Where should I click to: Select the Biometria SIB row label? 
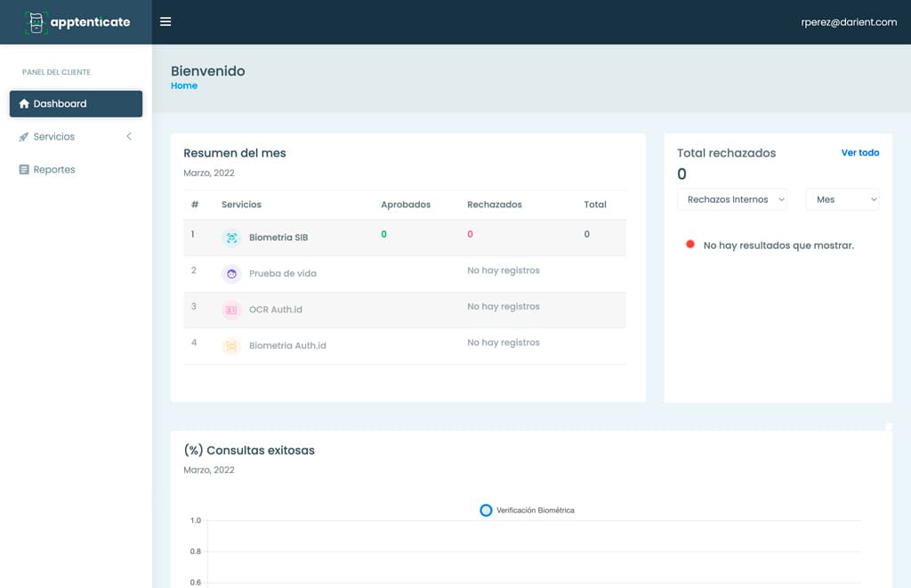point(278,238)
